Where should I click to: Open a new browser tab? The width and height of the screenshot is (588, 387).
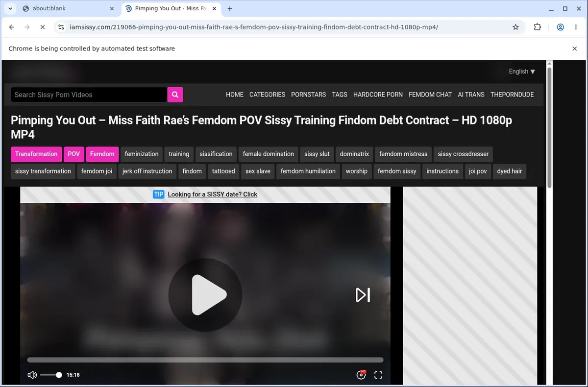click(230, 8)
